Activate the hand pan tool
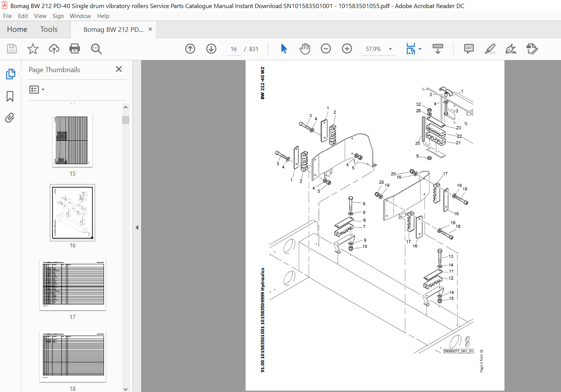 pos(305,49)
